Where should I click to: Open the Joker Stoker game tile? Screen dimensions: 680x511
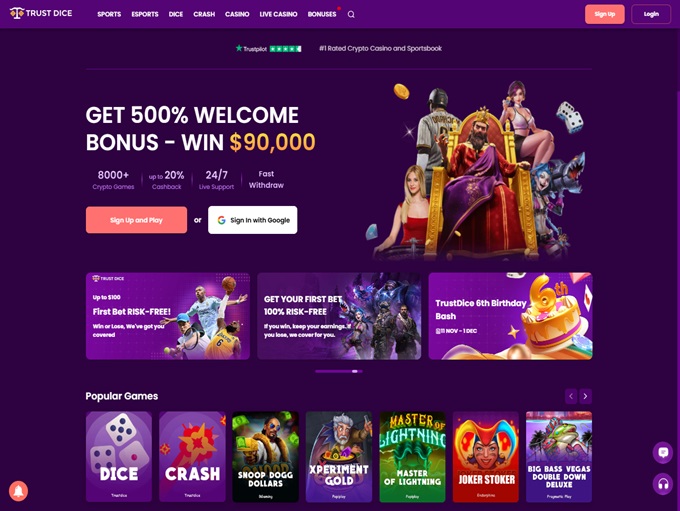486,457
